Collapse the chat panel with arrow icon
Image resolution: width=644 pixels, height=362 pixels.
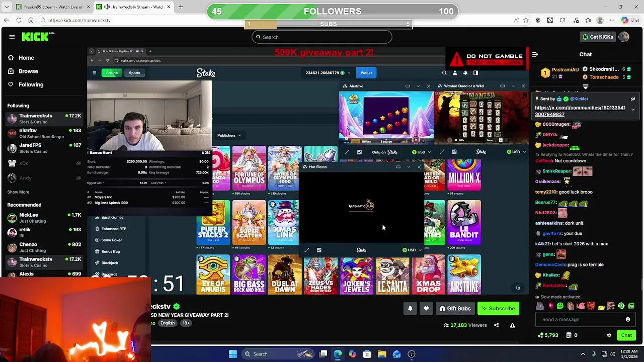tap(535, 54)
